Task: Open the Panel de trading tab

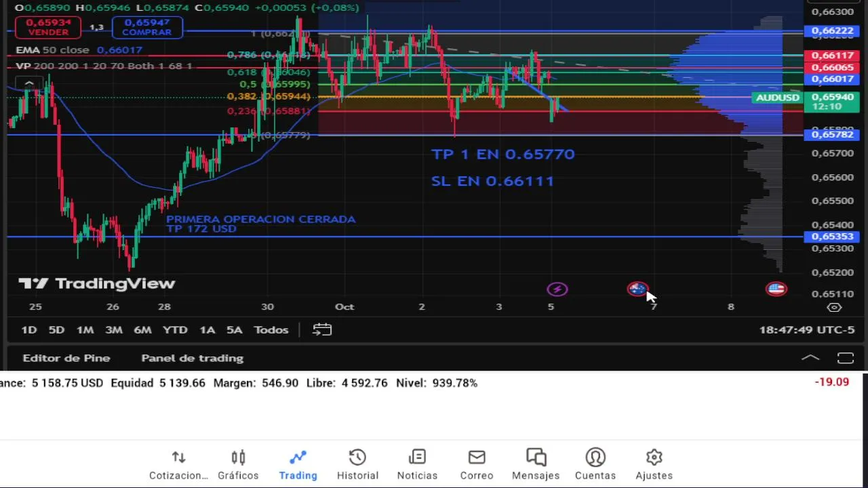Action: click(x=192, y=358)
